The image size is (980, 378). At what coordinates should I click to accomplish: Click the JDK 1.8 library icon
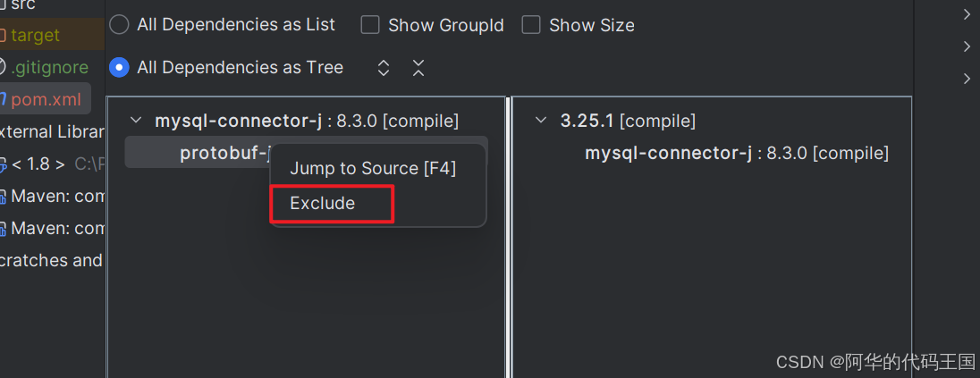(3, 164)
